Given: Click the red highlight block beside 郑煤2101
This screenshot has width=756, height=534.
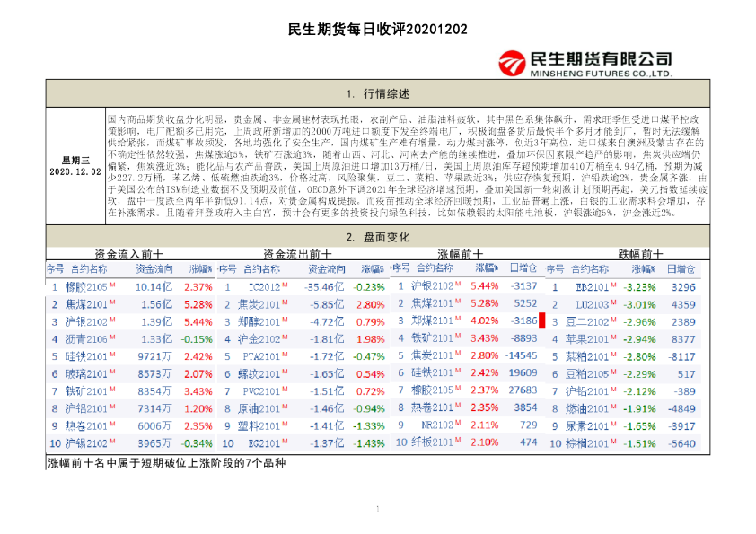Looking at the screenshot, I should pyautogui.click(x=541, y=320).
